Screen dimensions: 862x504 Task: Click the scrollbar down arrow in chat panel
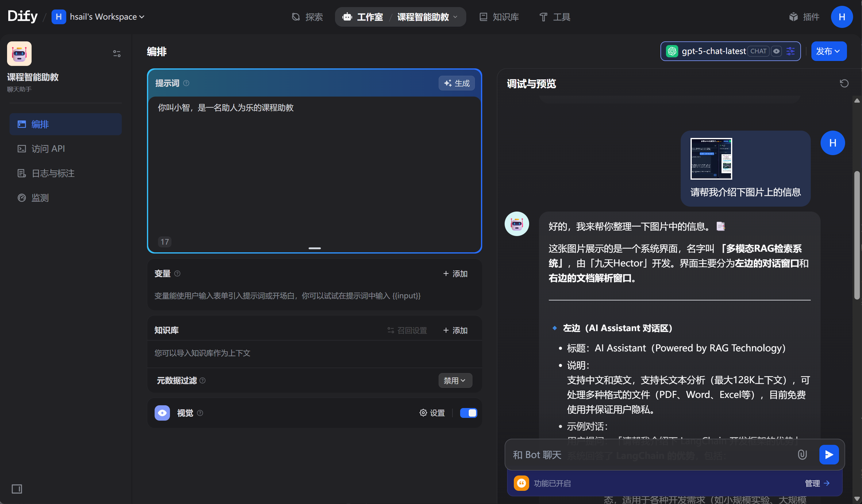point(857,499)
